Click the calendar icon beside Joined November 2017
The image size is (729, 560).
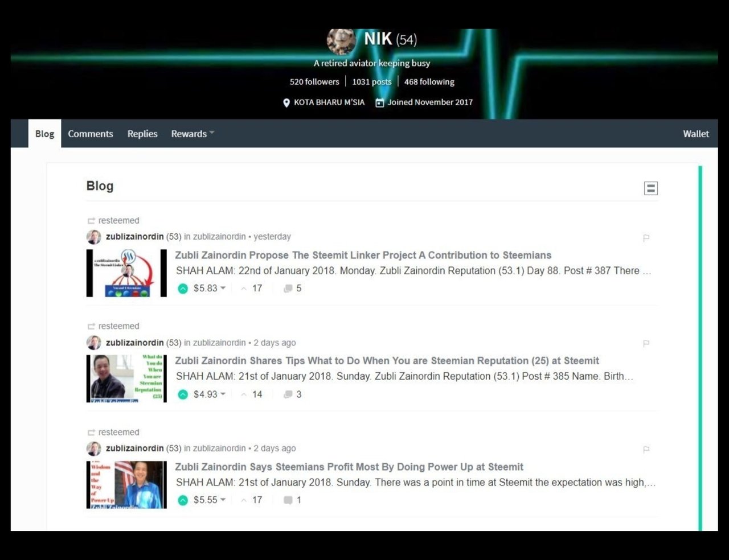(x=380, y=102)
